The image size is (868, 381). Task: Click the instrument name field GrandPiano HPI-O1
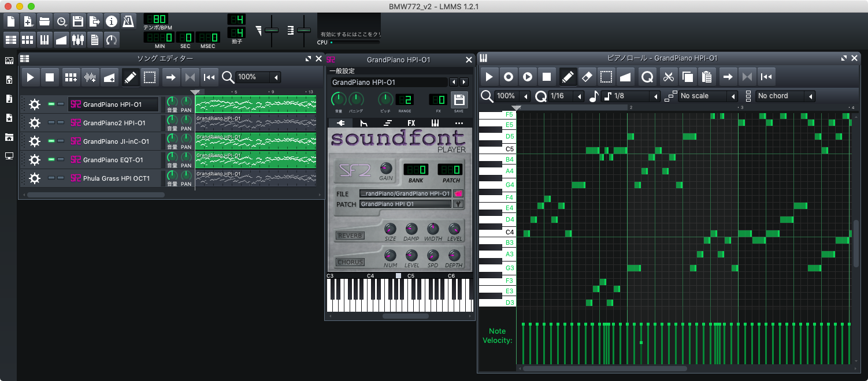coord(389,83)
